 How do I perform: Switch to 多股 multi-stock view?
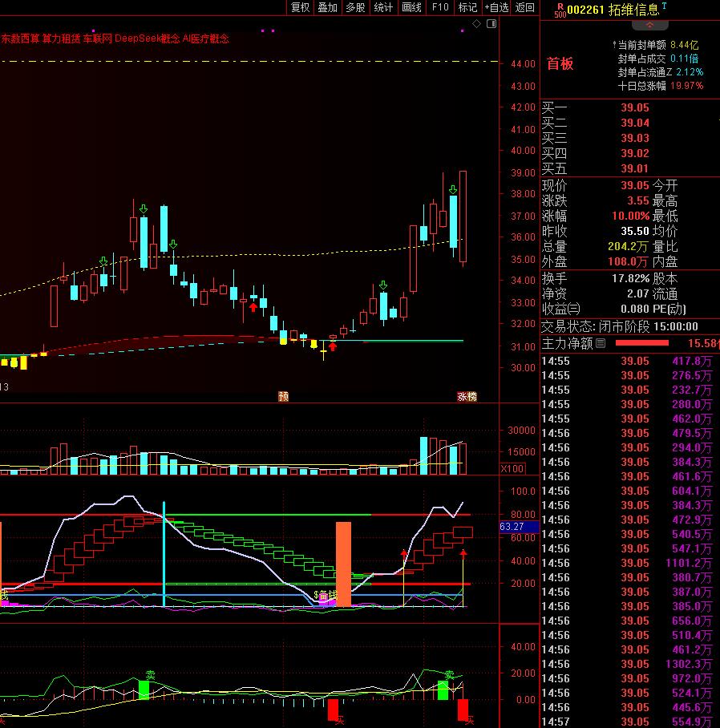pos(355,7)
